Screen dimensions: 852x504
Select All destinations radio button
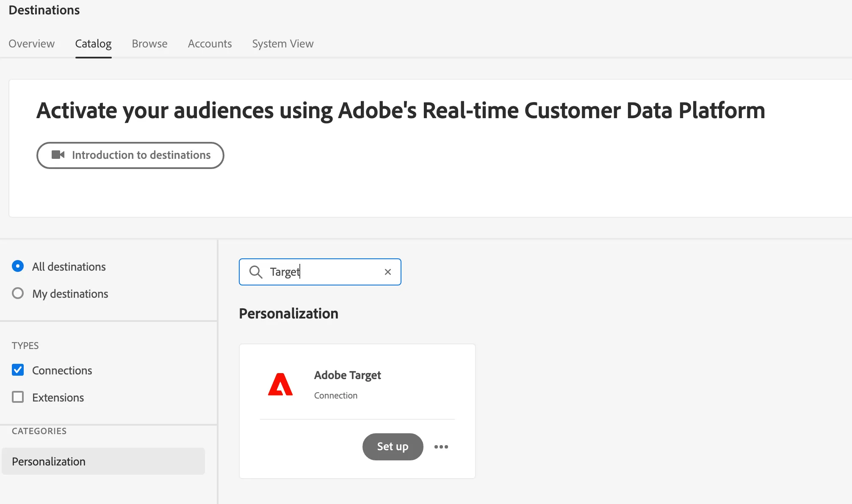[18, 266]
